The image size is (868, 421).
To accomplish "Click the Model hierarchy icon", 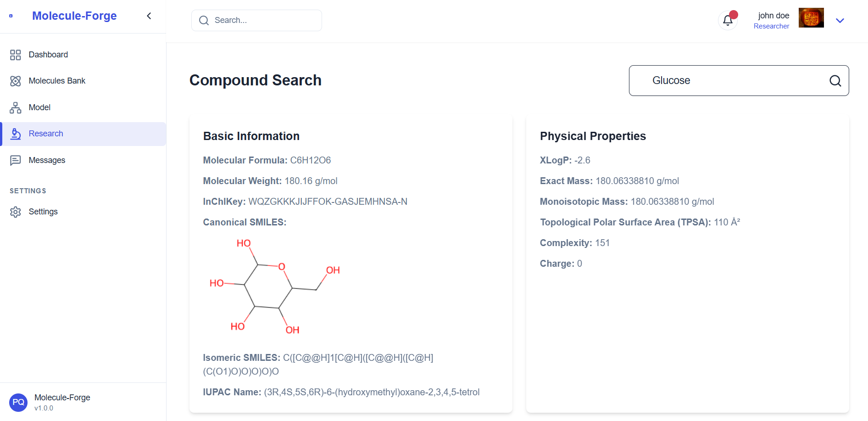I will point(16,108).
